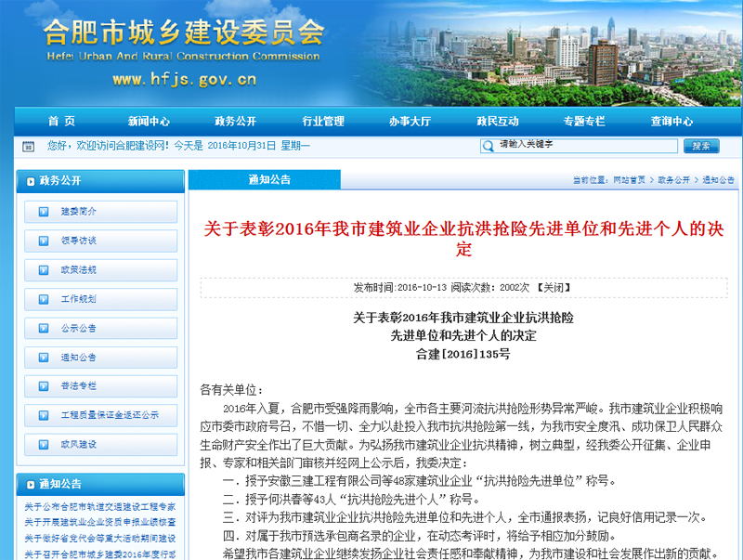Click the 政务公开 breadcrumb link
This screenshot has height=560, width=743.
pyautogui.click(x=674, y=180)
